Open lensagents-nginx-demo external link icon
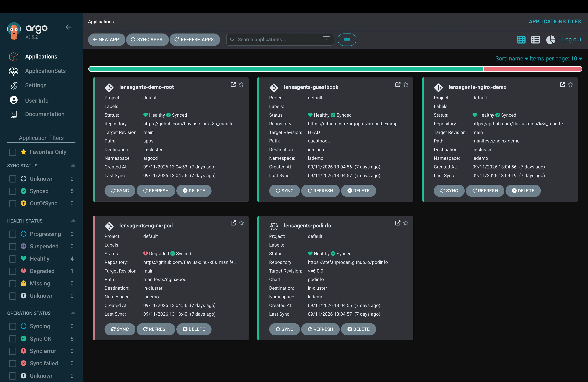The image size is (588, 382). pos(562,84)
